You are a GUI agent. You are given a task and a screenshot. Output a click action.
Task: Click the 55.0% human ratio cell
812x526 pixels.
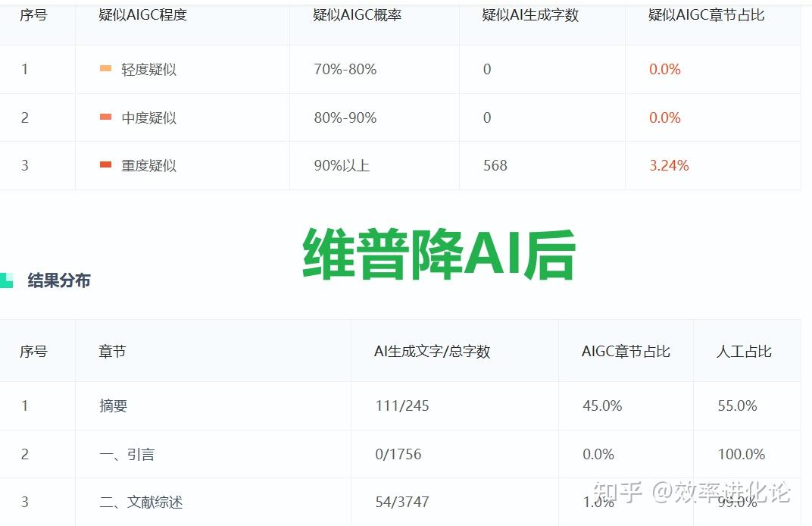[x=738, y=405]
